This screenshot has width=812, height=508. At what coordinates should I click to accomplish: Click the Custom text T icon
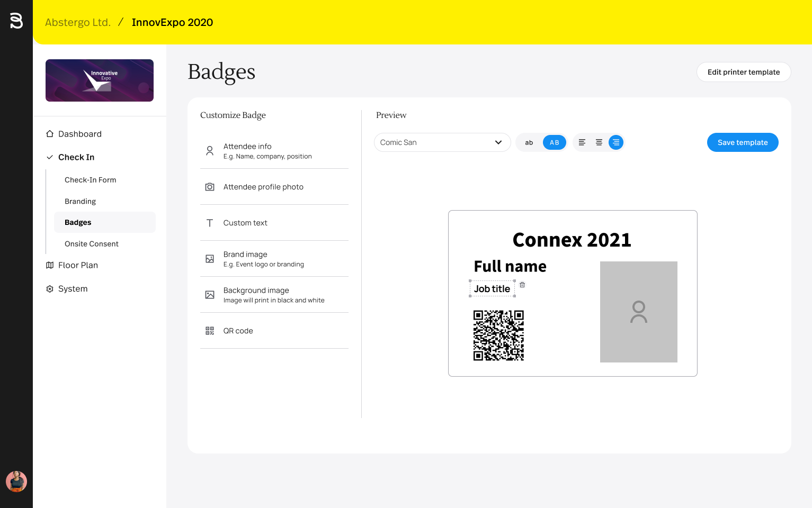210,223
